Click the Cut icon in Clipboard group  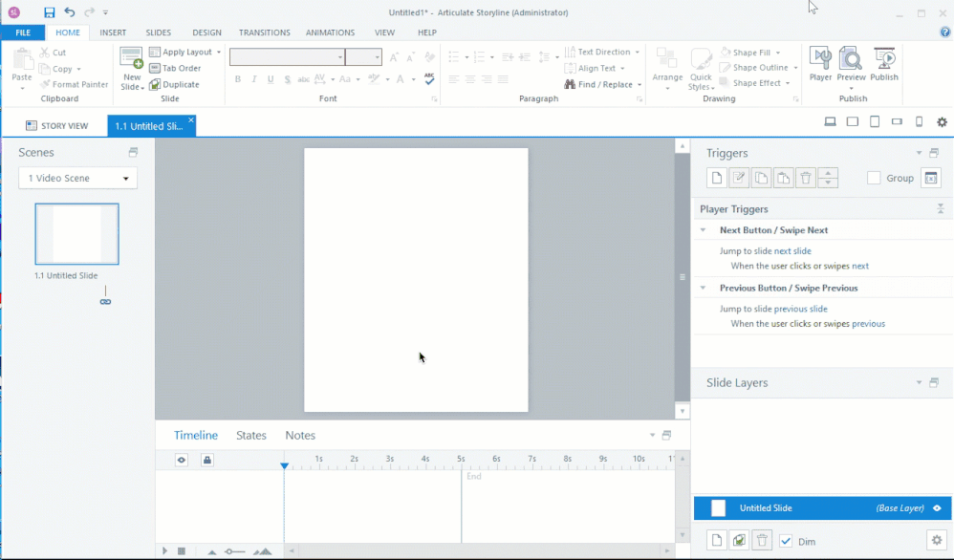tap(44, 53)
